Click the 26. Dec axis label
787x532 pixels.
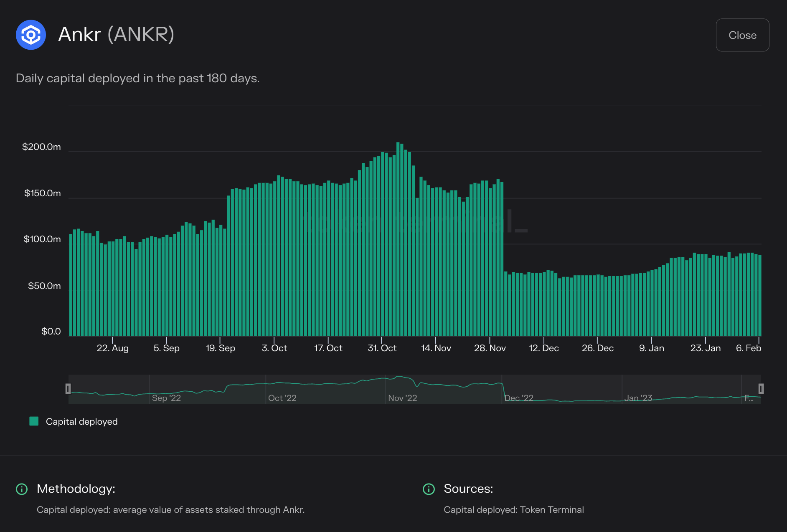click(598, 348)
